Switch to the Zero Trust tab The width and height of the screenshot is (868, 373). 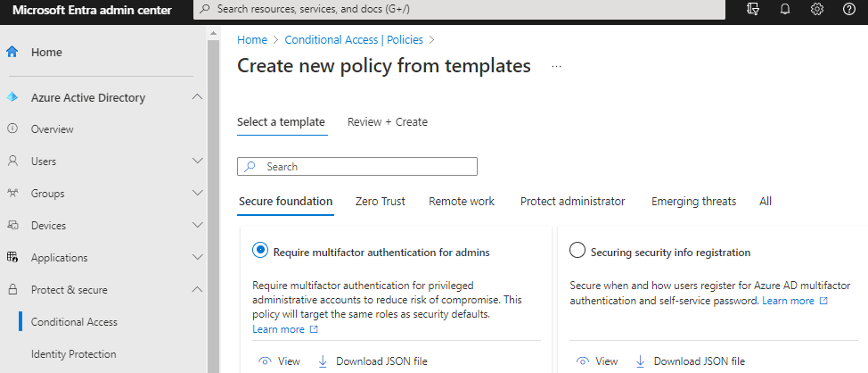tap(380, 202)
